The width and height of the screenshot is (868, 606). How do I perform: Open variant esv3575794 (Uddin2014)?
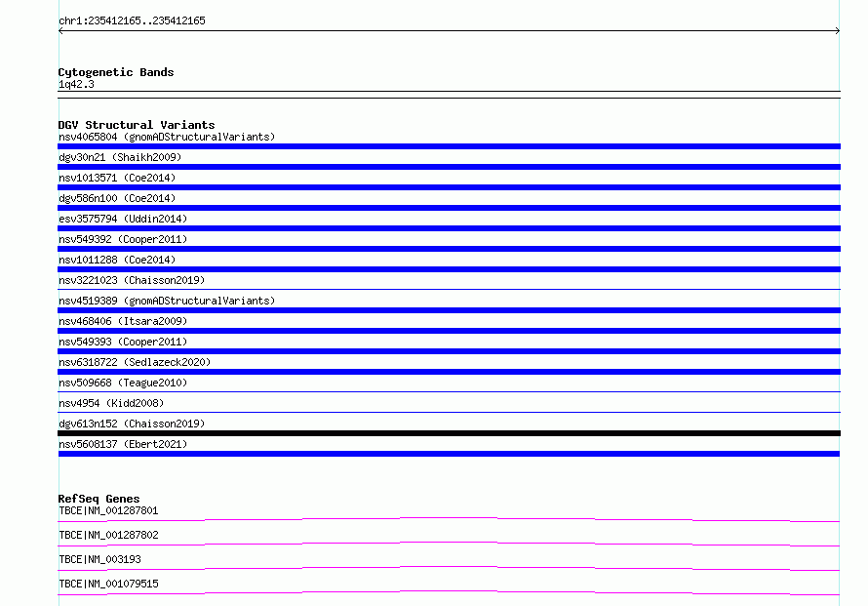pyautogui.click(x=123, y=219)
